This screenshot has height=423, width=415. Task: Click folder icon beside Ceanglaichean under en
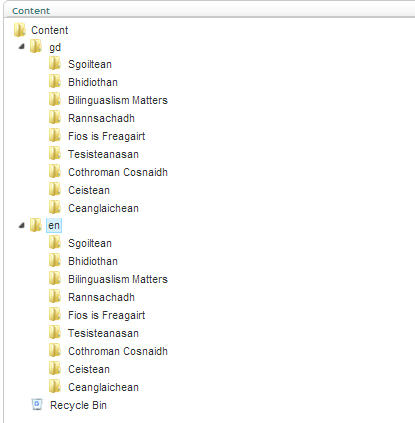(x=55, y=386)
